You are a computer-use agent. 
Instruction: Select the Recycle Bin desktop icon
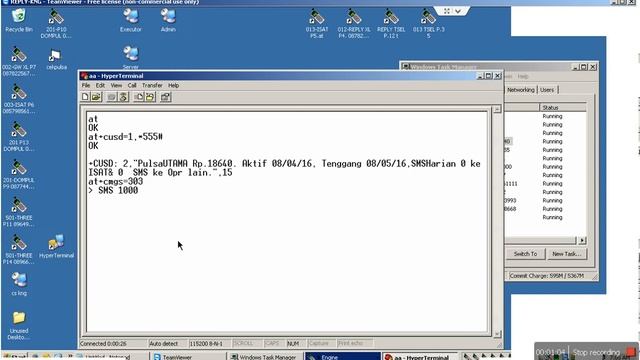tap(19, 20)
